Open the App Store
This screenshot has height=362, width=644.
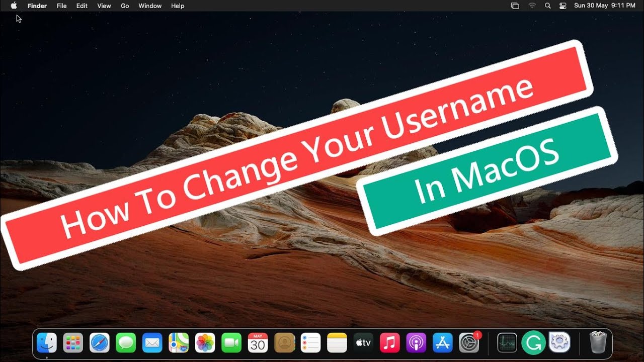443,343
